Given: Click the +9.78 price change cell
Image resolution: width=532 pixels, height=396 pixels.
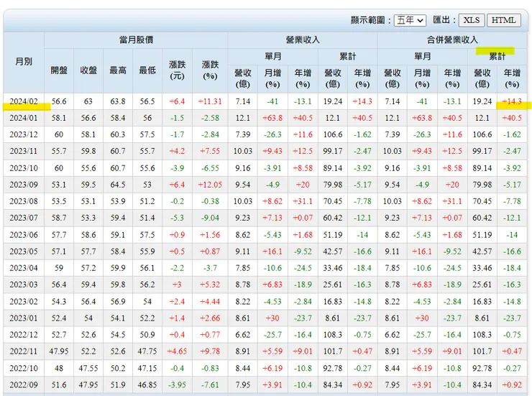Looking at the screenshot, I should pyautogui.click(x=210, y=351).
